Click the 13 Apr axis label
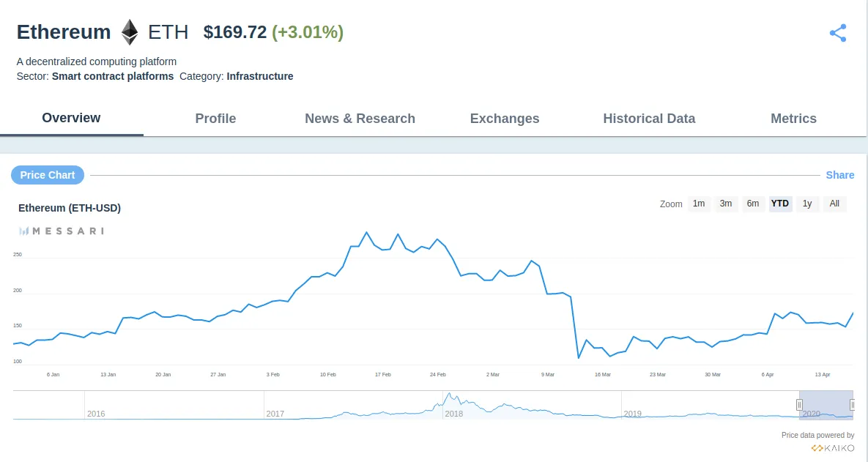 point(823,375)
